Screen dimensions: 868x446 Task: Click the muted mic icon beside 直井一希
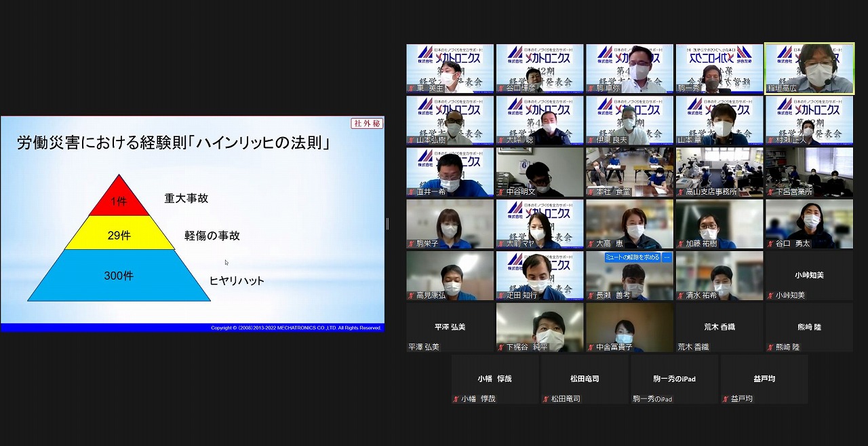[411, 191]
